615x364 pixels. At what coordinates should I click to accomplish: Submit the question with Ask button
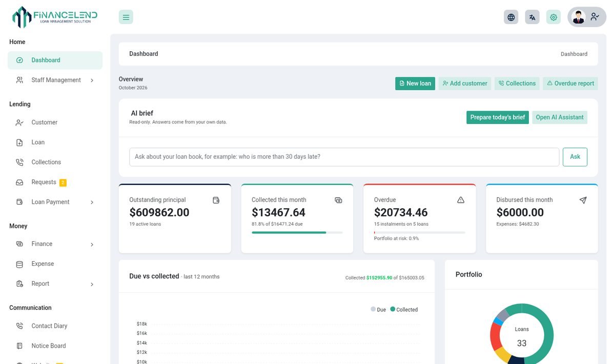pos(575,157)
